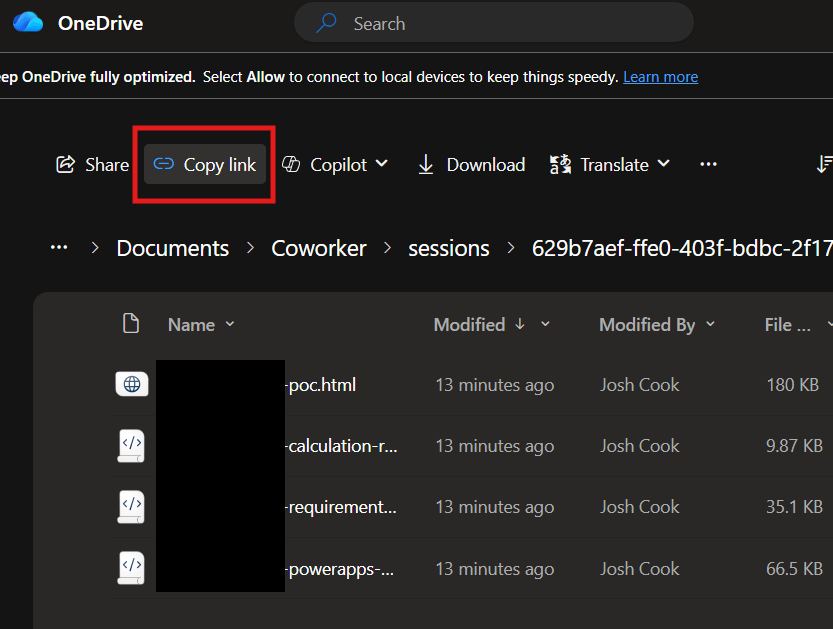The height and width of the screenshot is (629, 833).
Task: Navigate to the Documents breadcrumb
Action: (x=172, y=248)
